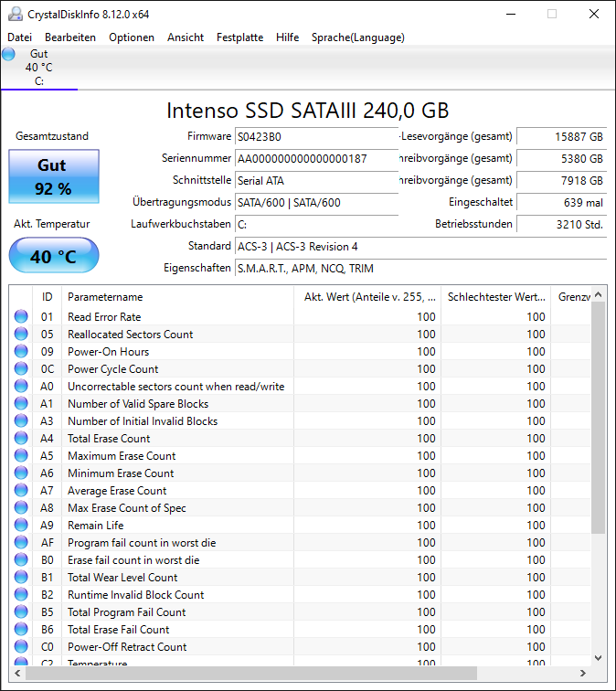Click the Schlechtester Wert column header
The height and width of the screenshot is (691, 616).
[x=496, y=297]
